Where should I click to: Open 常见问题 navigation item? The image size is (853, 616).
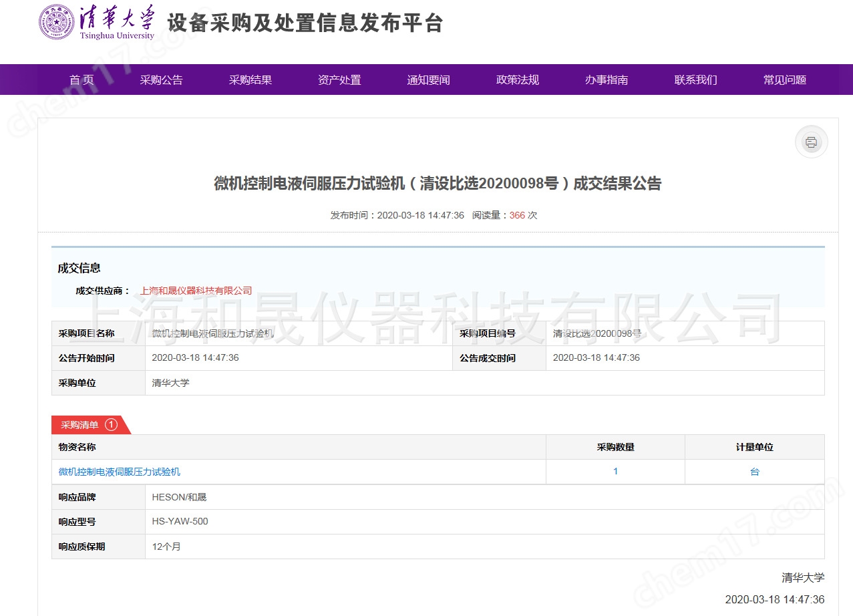(785, 80)
